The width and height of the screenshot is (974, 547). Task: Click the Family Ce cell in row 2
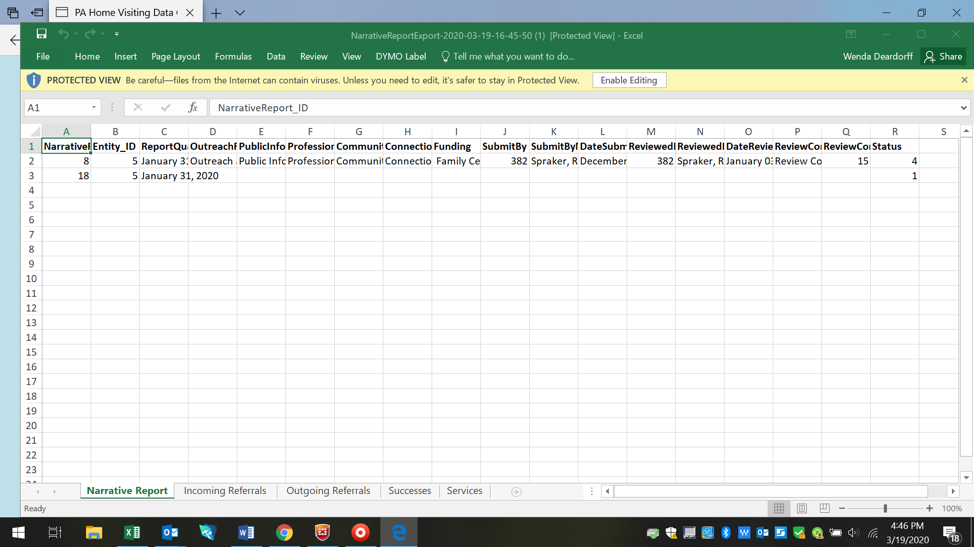pyautogui.click(x=456, y=161)
